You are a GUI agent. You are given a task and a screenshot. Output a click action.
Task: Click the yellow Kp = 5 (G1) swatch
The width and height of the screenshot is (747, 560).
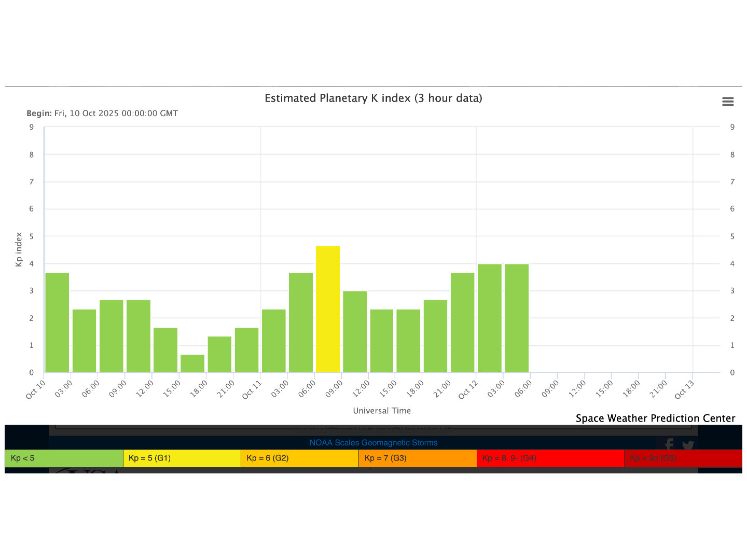pyautogui.click(x=182, y=458)
